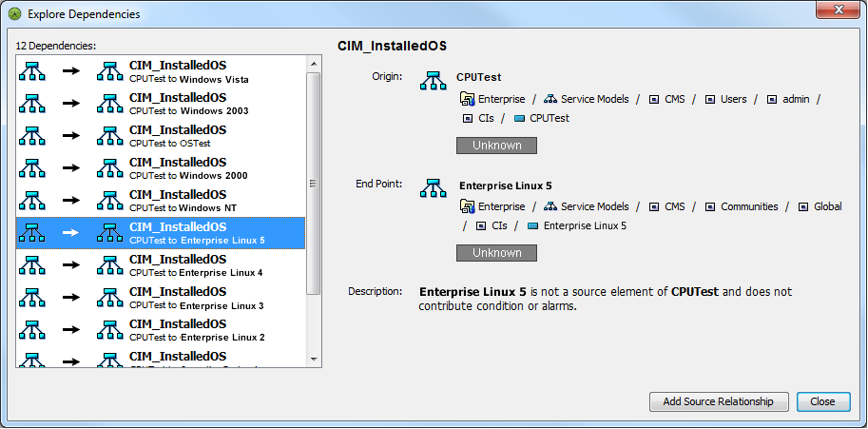868x429 pixels.
Task: Click CMS in the Origin path
Action: pyautogui.click(x=675, y=99)
